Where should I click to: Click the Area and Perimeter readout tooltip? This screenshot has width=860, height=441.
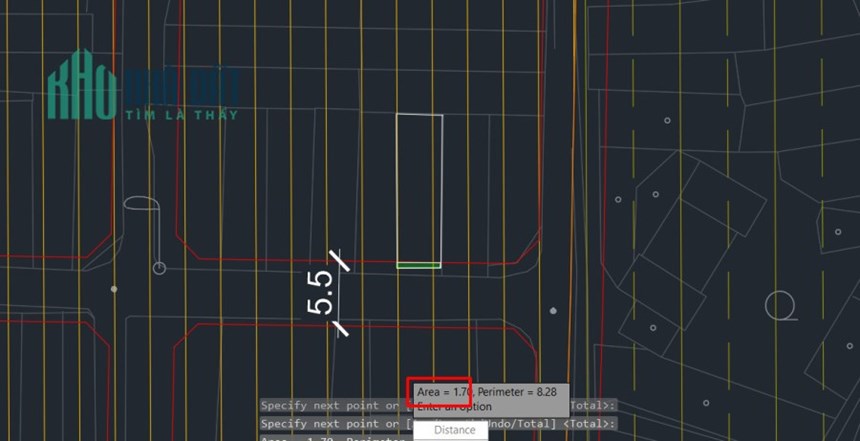tap(491, 400)
